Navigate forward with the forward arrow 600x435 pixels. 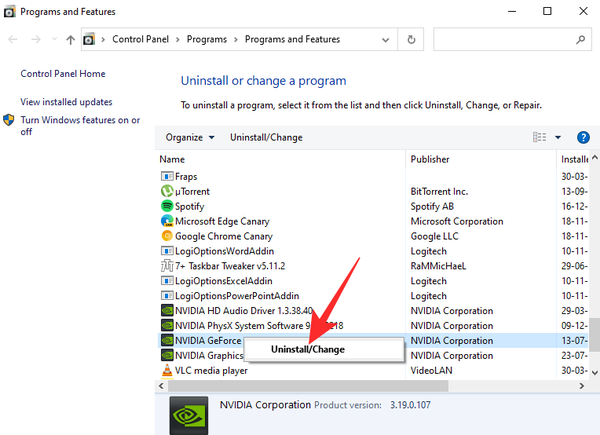[x=36, y=39]
